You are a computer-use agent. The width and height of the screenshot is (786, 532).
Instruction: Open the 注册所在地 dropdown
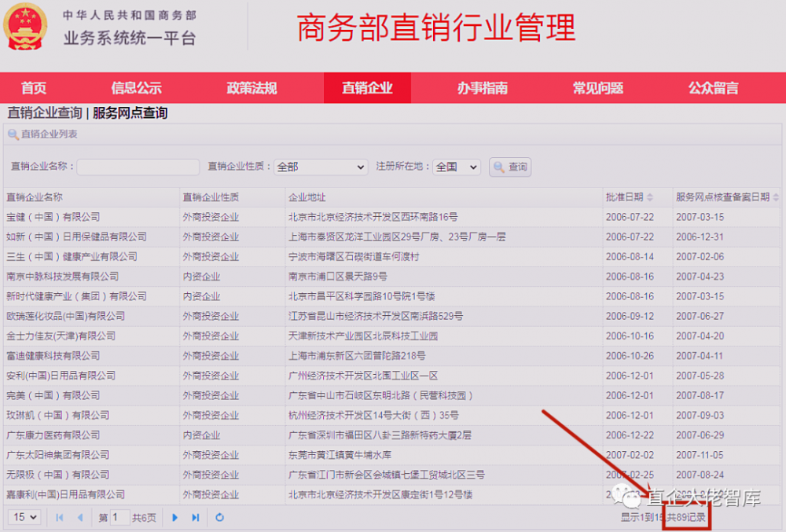click(x=456, y=167)
